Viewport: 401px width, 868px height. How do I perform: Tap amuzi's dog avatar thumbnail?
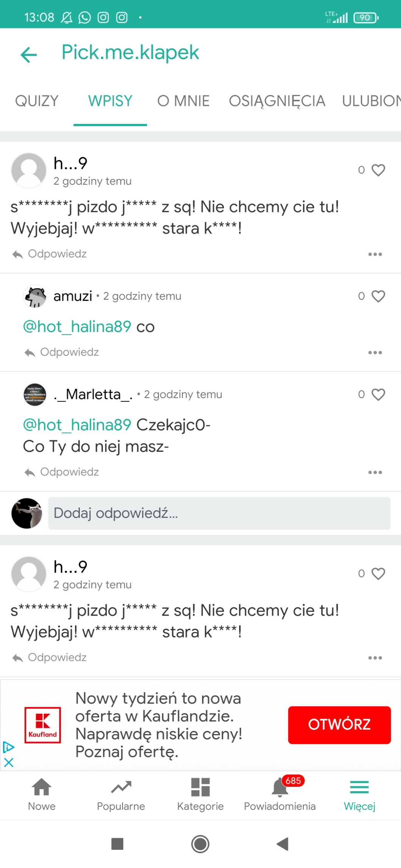[35, 296]
